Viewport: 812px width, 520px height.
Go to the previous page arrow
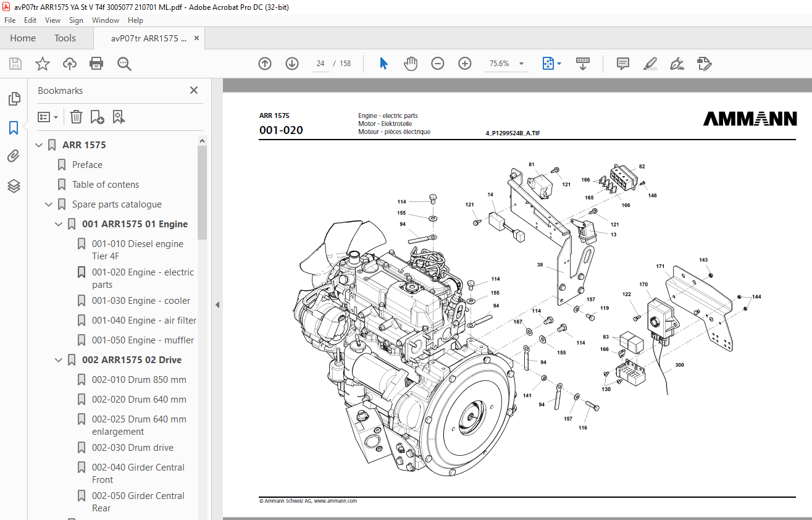point(265,64)
